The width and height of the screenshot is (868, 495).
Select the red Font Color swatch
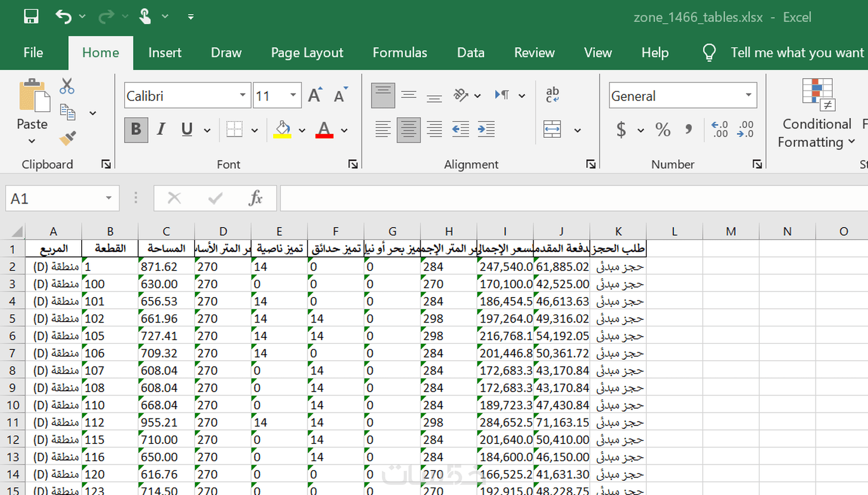click(x=324, y=130)
